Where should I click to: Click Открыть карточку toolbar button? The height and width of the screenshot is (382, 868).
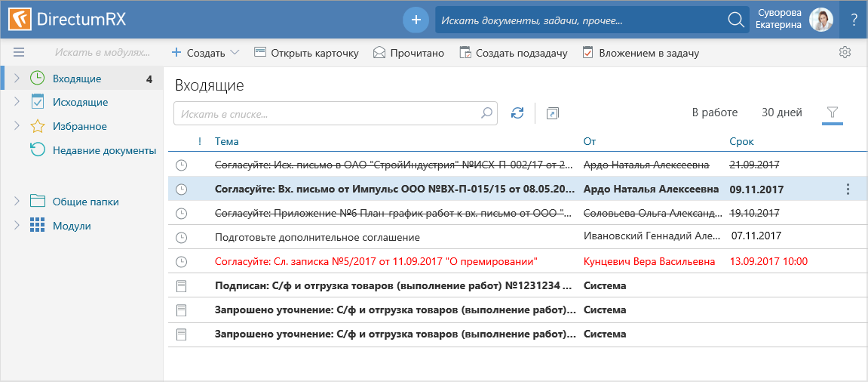click(306, 53)
